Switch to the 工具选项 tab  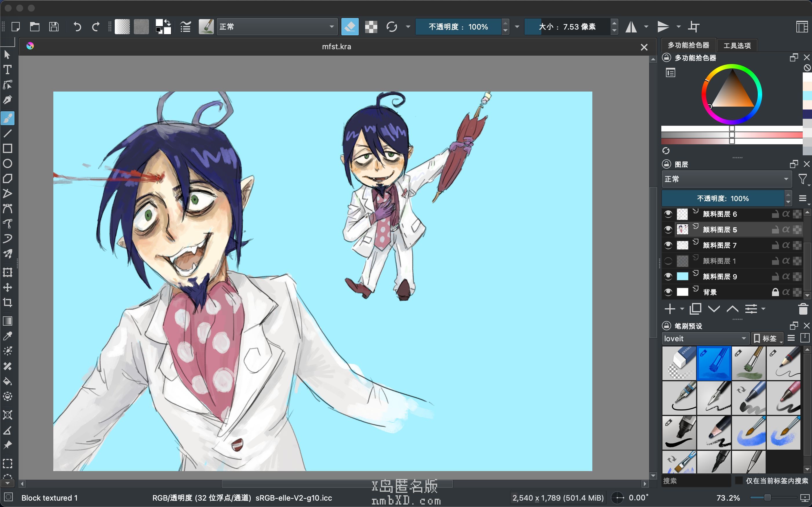(737, 45)
